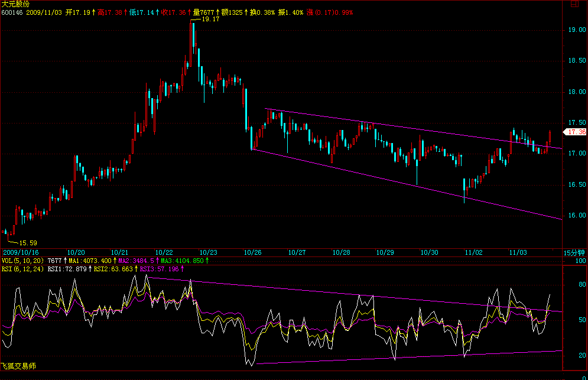588x380 pixels.
Task: Click the 10/20 date on time axis
Action: pos(76,252)
